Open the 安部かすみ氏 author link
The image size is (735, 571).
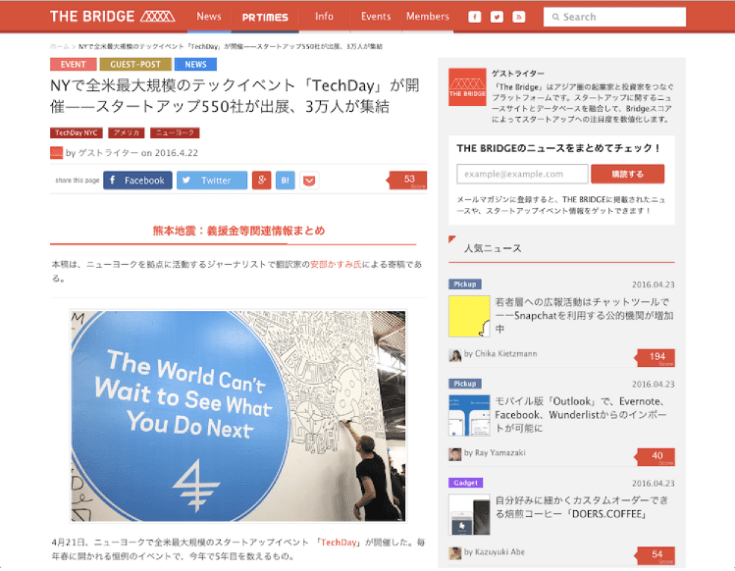[336, 264]
